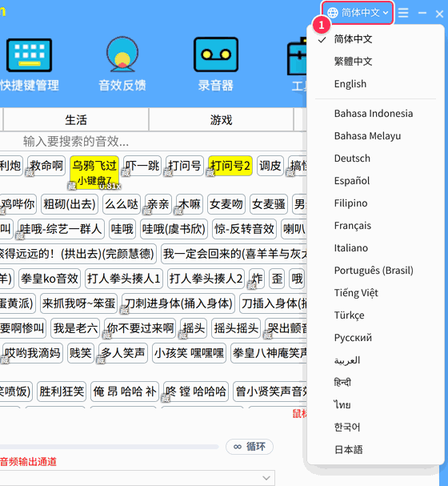This screenshot has width=448, height=486.
Task: Play the 调皮 sound effect
Action: (270, 166)
